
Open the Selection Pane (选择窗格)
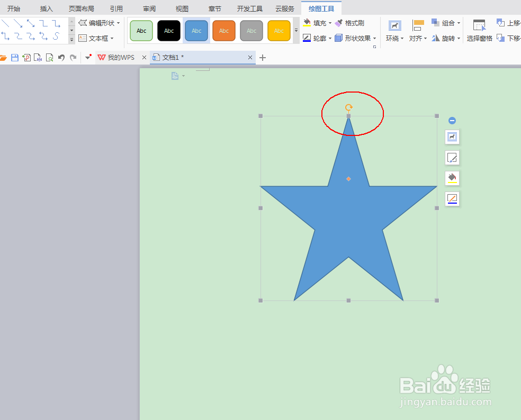(x=479, y=31)
